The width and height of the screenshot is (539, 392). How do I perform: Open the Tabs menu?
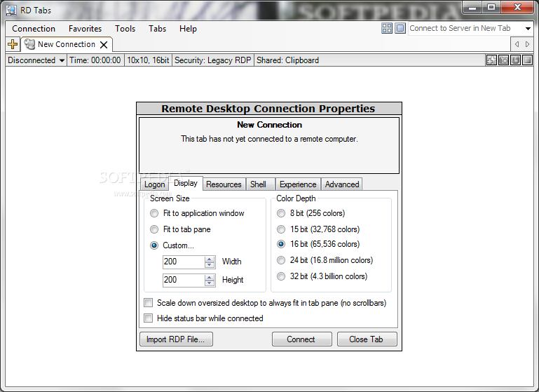point(158,29)
